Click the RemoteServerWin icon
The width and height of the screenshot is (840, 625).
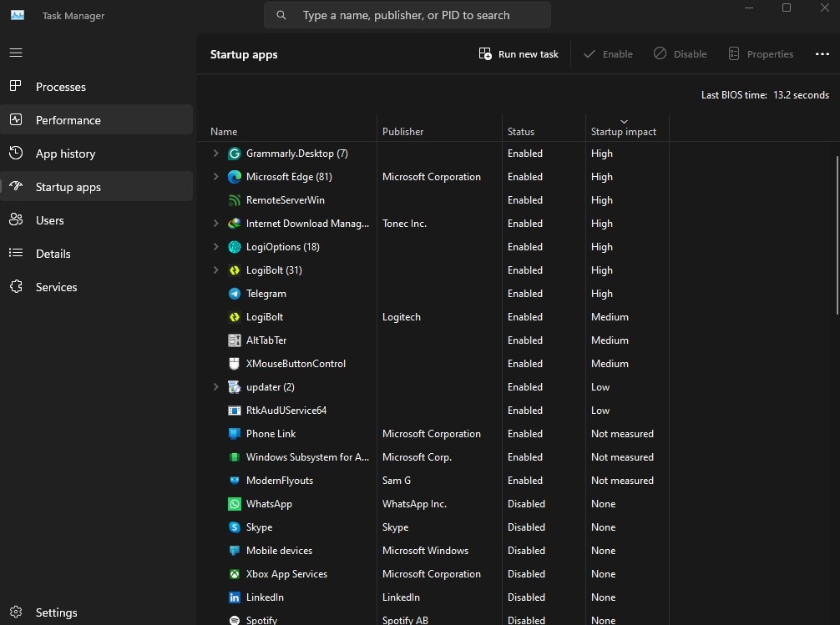[235, 200]
